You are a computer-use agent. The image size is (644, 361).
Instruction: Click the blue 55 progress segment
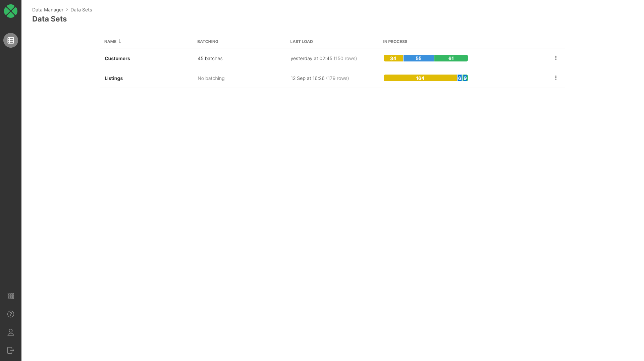click(x=418, y=58)
